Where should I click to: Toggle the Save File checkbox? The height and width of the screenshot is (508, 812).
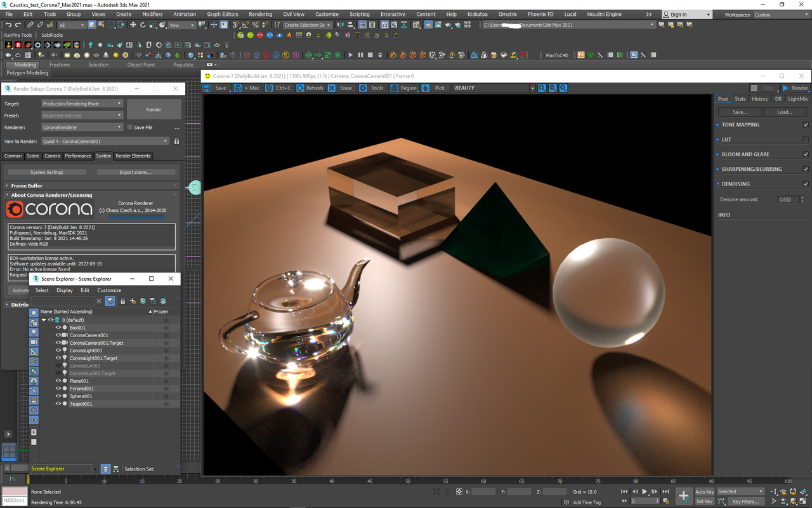pyautogui.click(x=130, y=128)
